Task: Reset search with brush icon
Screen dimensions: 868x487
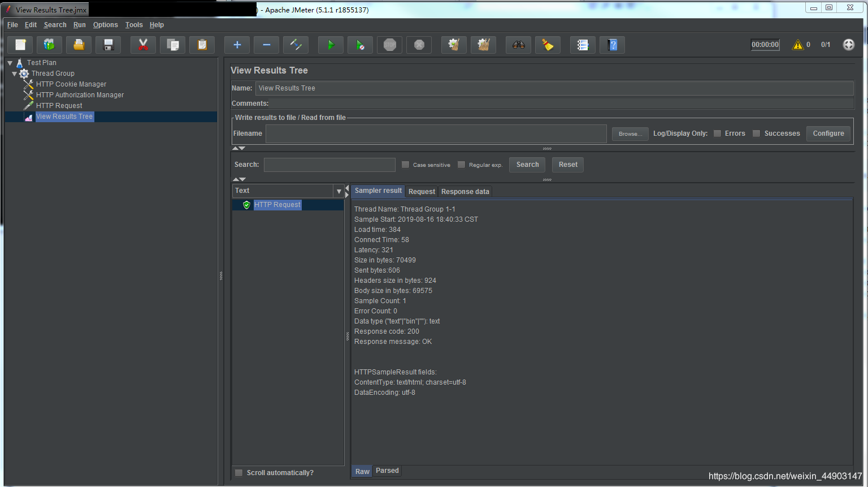Action: pyautogui.click(x=548, y=45)
